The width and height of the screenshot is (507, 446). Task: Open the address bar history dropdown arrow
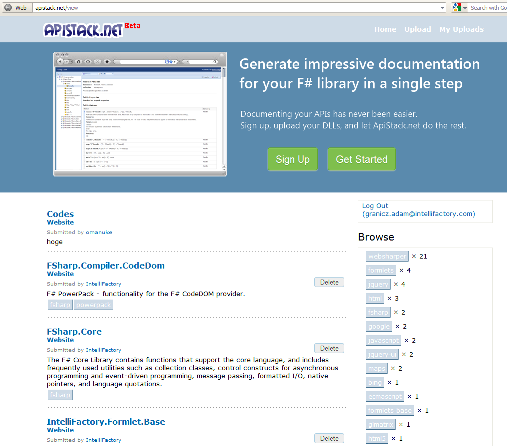[x=442, y=8]
